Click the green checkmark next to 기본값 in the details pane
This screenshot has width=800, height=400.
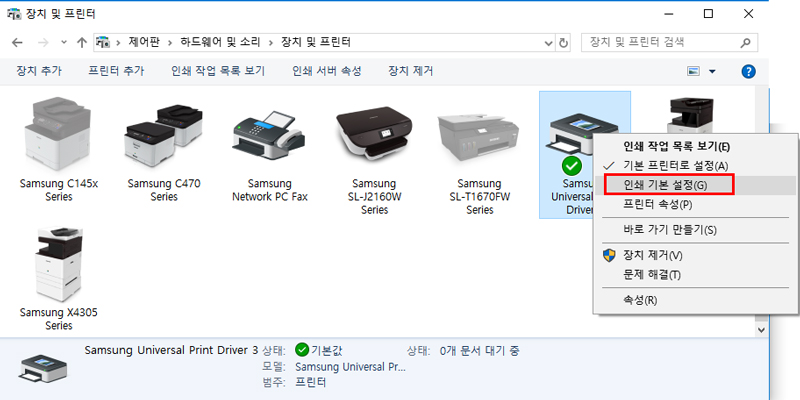(302, 351)
